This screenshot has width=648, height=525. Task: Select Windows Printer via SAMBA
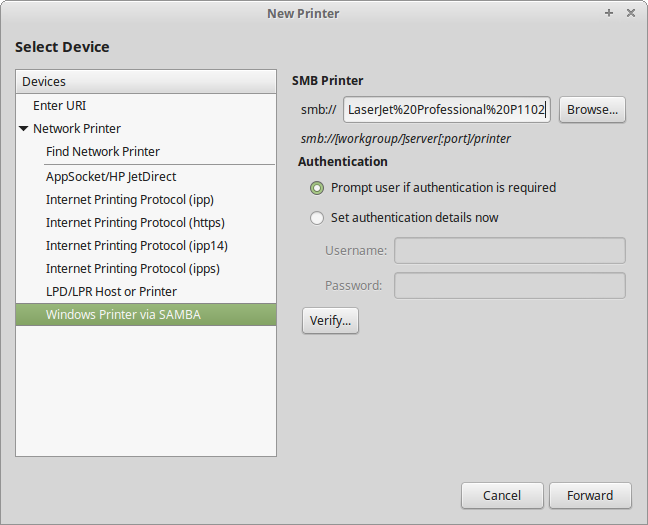123,314
